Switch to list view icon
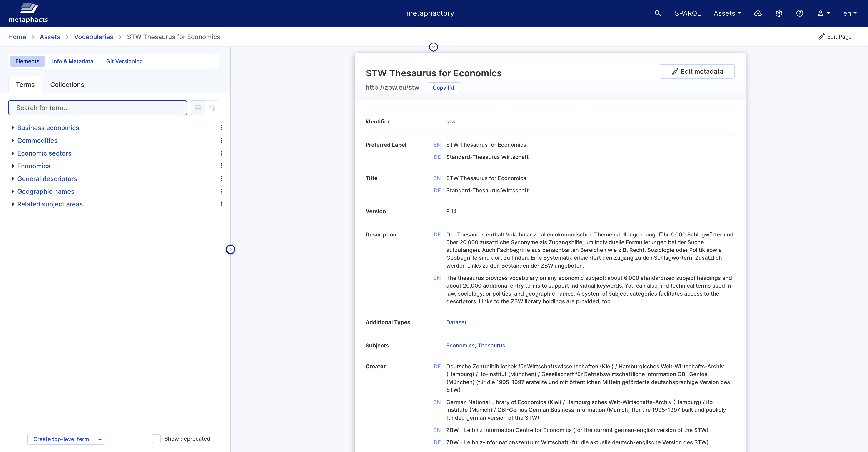Screen dimensions: 868x452 (x=198, y=108)
